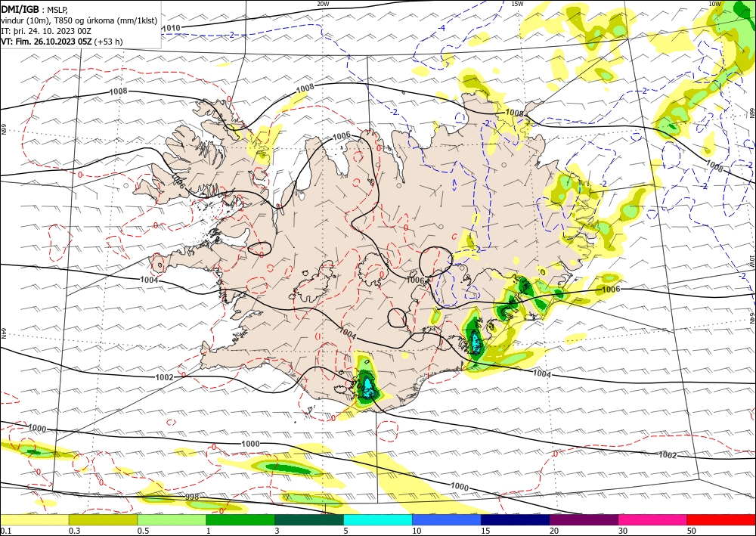
Task: Click legend value "0.3"
Action: point(74,531)
